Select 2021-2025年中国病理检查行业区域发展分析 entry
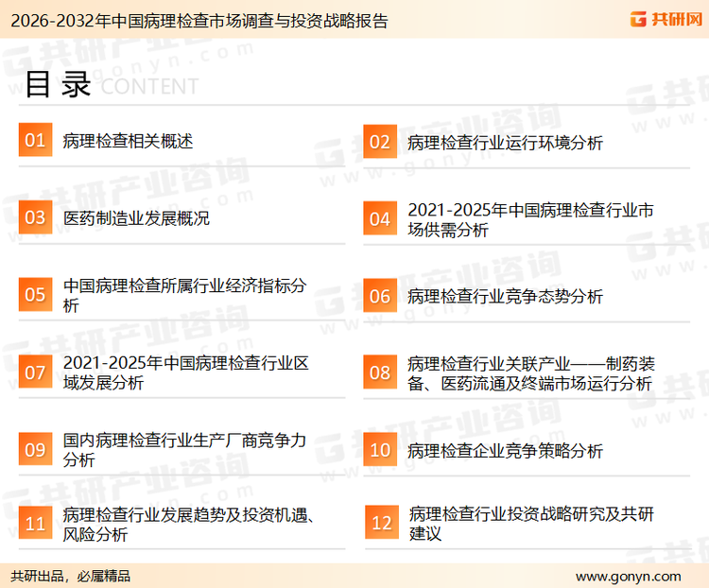 coord(185,372)
